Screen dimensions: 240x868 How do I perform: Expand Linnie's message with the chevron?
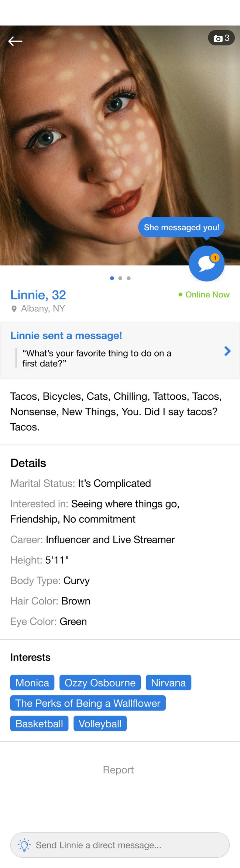(227, 351)
